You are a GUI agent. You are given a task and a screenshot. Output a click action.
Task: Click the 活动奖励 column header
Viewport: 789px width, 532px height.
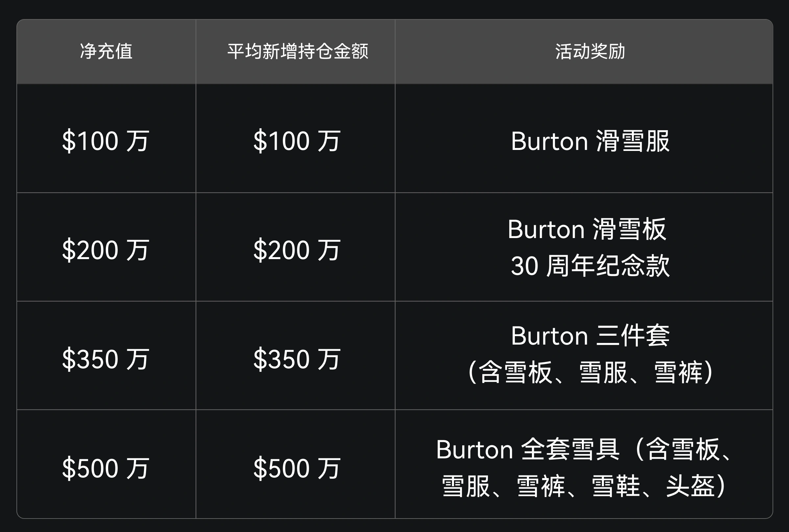[x=590, y=52]
